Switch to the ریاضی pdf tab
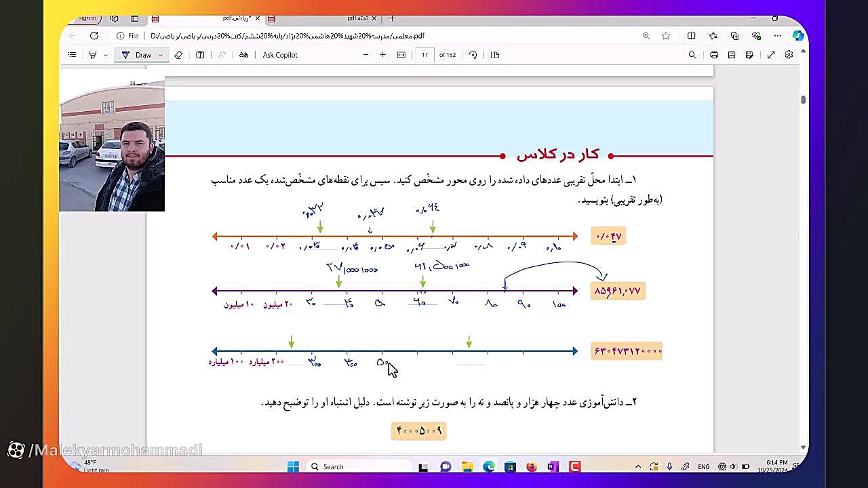This screenshot has height=488, width=868. (x=206, y=18)
